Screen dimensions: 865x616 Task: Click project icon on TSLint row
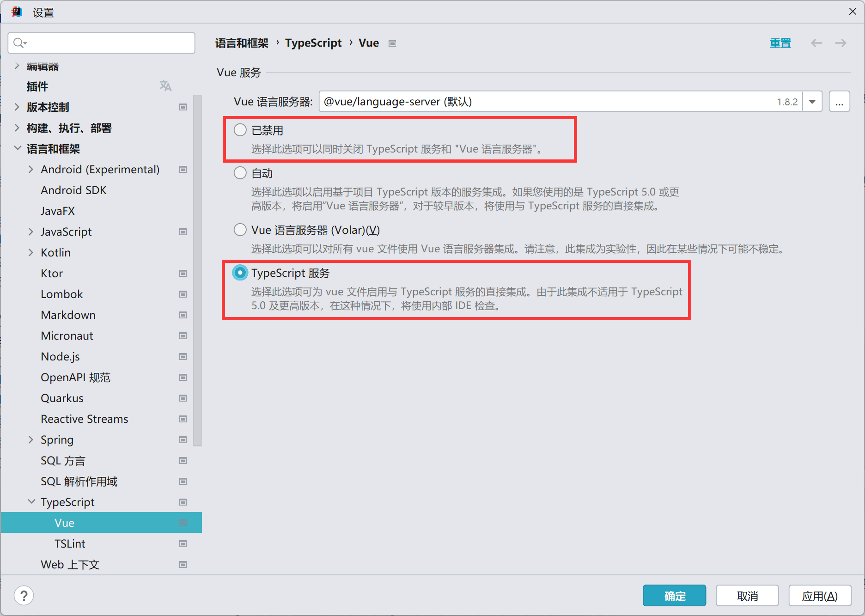pos(183,544)
